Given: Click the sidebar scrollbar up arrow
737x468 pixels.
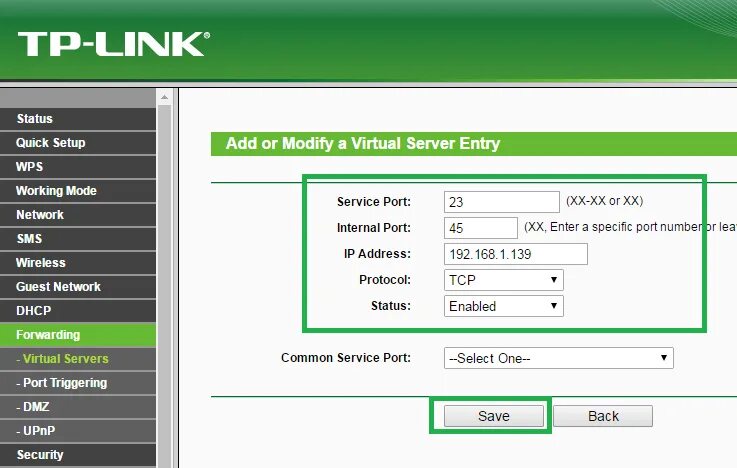Looking at the screenshot, I should pos(164,98).
